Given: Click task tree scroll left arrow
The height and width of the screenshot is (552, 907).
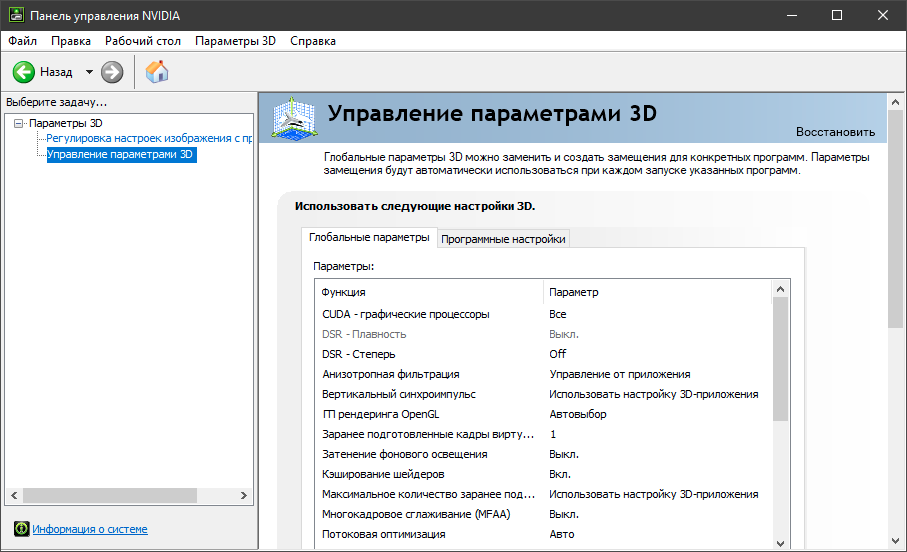Looking at the screenshot, I should [x=14, y=495].
